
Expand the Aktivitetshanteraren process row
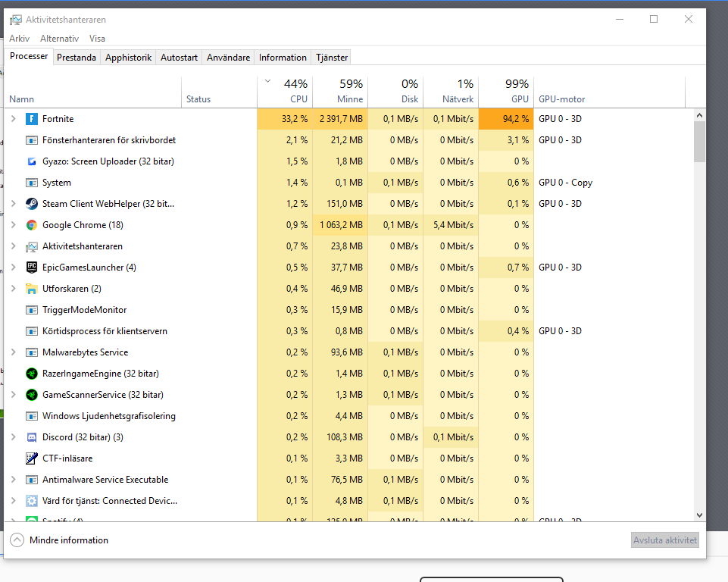[14, 246]
